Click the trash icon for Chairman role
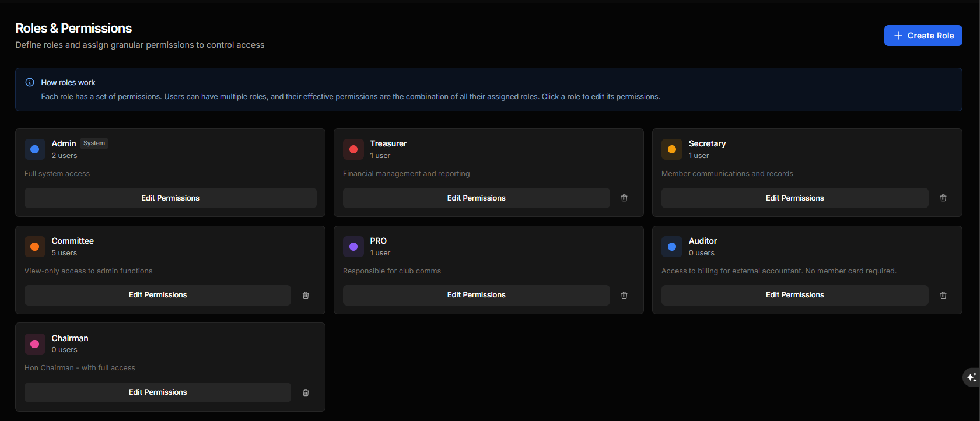Viewport: 980px width, 421px height. click(306, 393)
